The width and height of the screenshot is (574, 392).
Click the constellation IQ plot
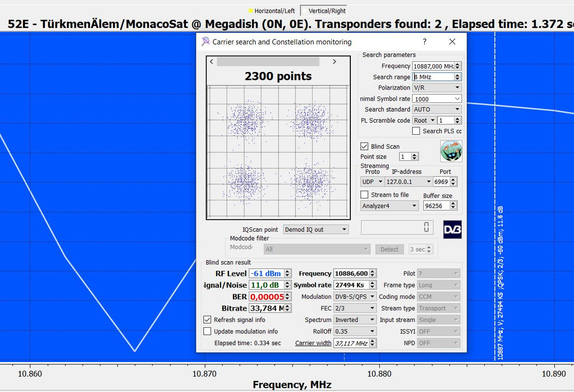coord(278,152)
